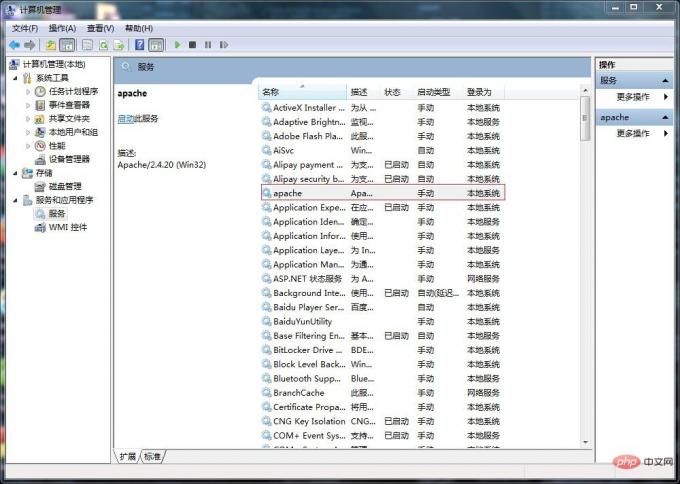Collapse the 系统工具 tree node arrow
680x484 pixels.
(x=16, y=78)
